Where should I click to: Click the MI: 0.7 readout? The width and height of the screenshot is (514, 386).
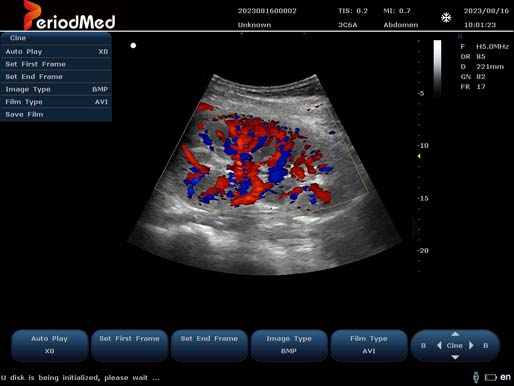pyautogui.click(x=397, y=11)
